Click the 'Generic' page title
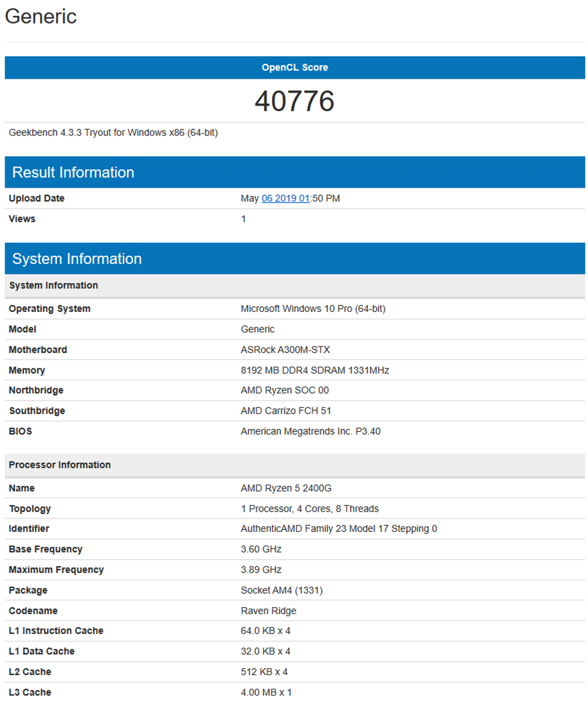 [x=41, y=16]
